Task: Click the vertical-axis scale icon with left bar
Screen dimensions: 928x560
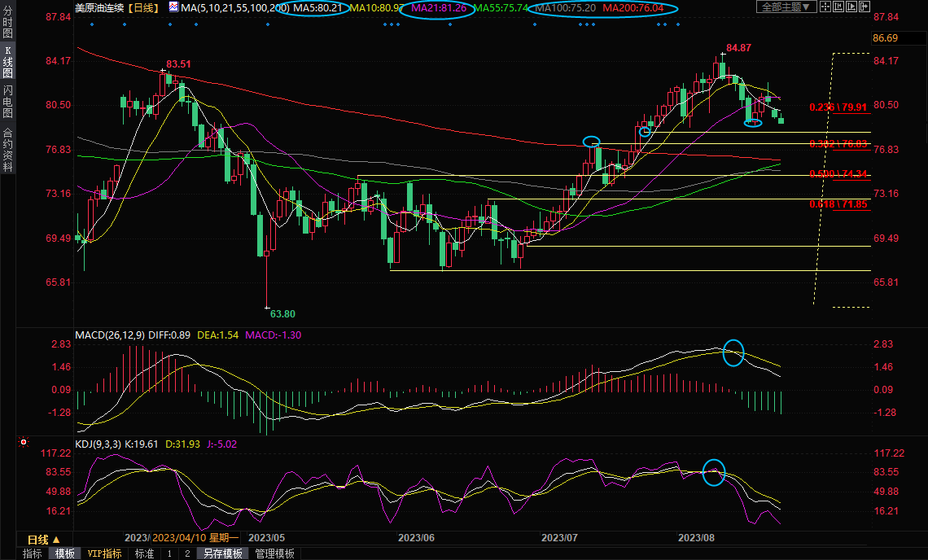Action: point(838,7)
